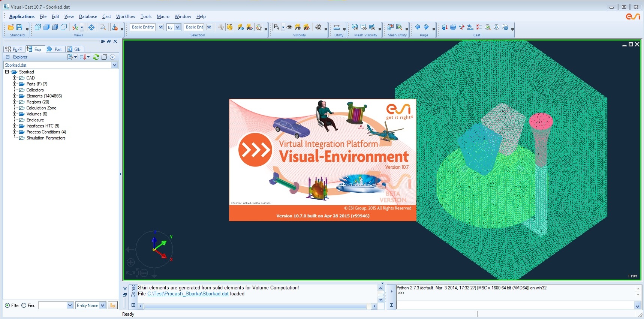Screen dimensions: 644x319
Task: Click the mesh check magnifier icon in Mesh Utility
Action: click(x=399, y=27)
